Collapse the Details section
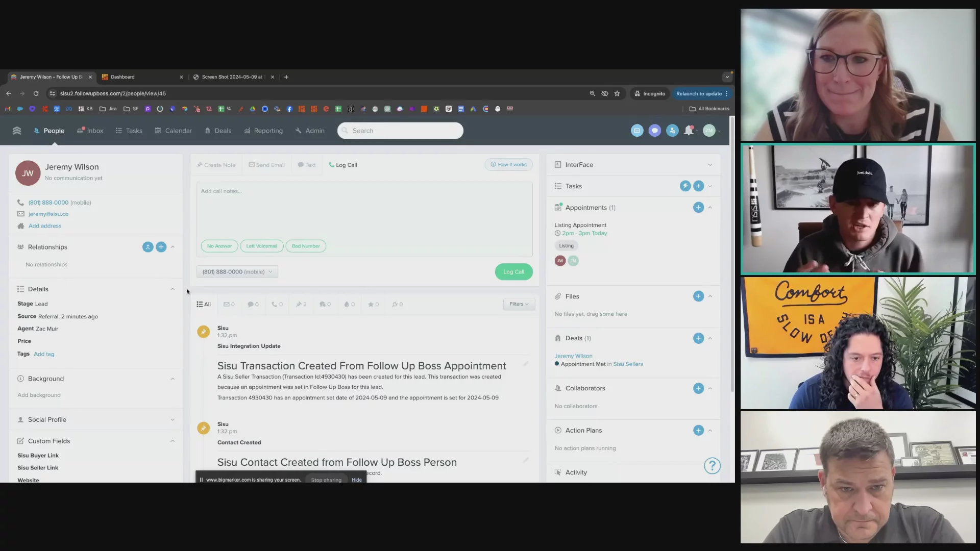Image resolution: width=980 pixels, height=551 pixels. click(173, 289)
